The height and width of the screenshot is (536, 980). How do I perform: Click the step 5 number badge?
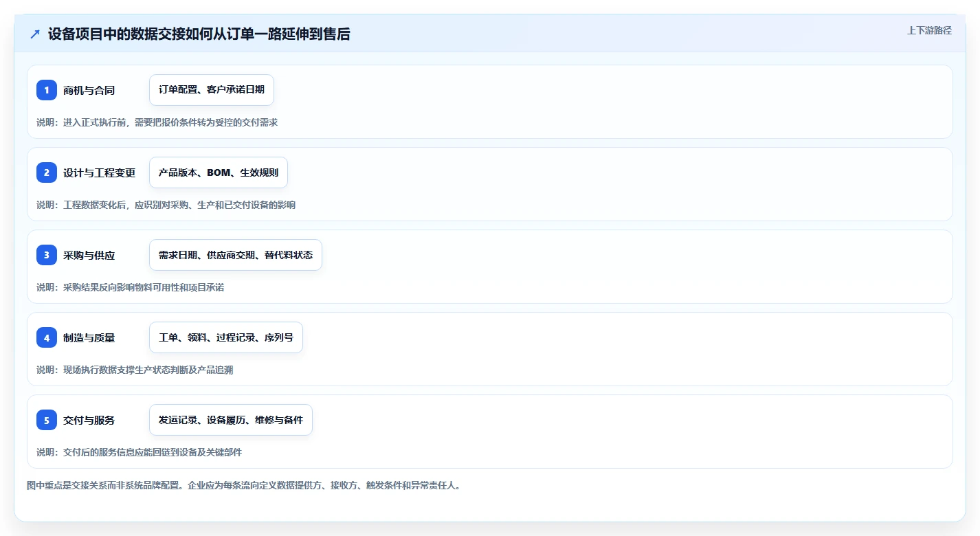tap(47, 420)
